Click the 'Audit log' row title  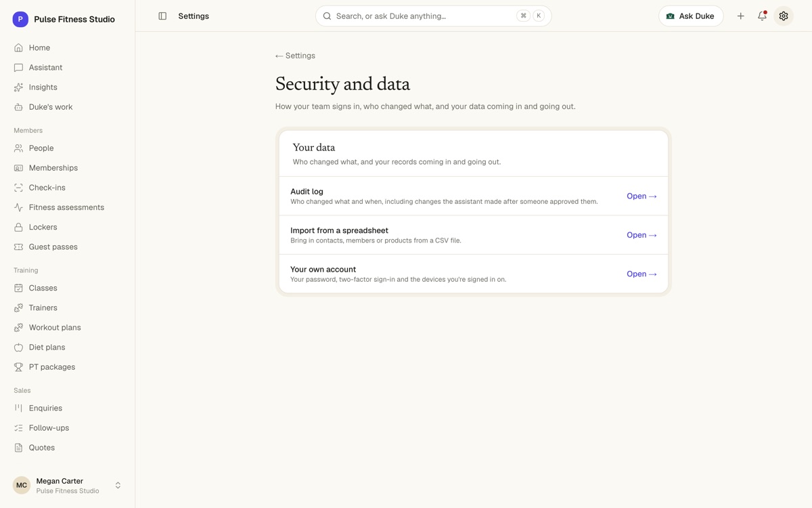(307, 192)
